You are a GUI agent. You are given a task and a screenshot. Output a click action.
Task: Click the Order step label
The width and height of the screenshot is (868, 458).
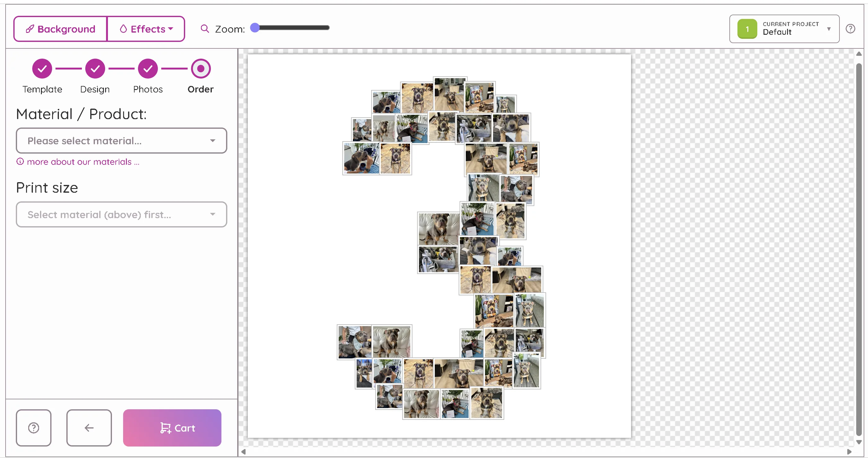pyautogui.click(x=201, y=89)
